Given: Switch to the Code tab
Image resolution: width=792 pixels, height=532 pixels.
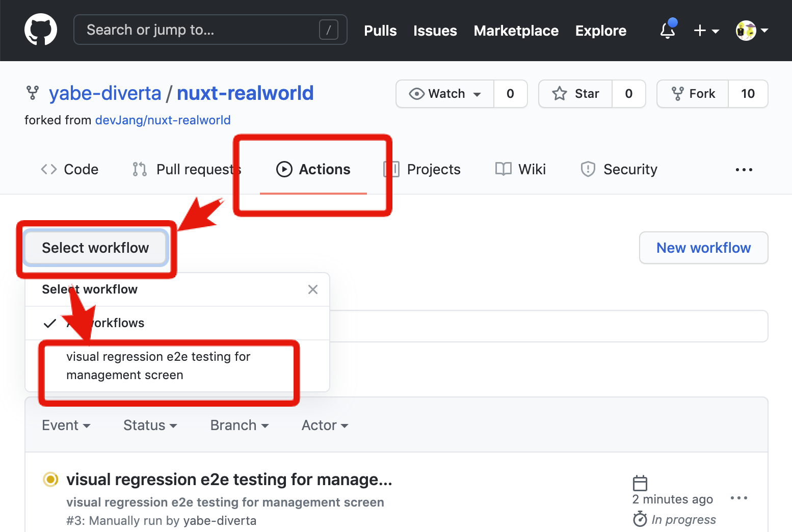Looking at the screenshot, I should coord(70,169).
